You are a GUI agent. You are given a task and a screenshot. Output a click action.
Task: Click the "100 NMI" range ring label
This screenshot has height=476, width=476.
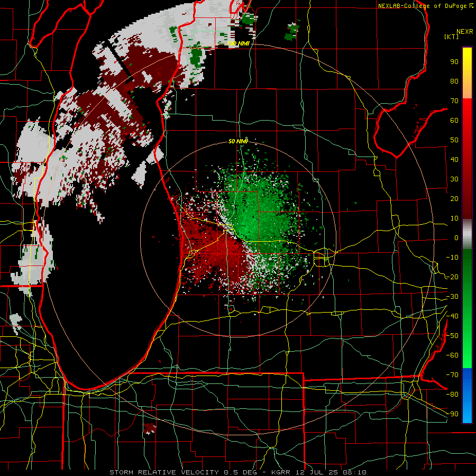pos(239,44)
